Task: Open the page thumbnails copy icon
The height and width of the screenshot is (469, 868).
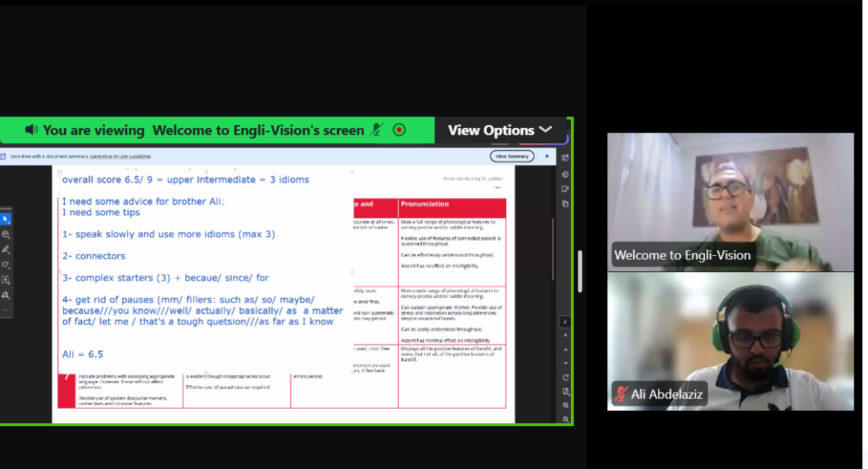Action: pos(565,204)
